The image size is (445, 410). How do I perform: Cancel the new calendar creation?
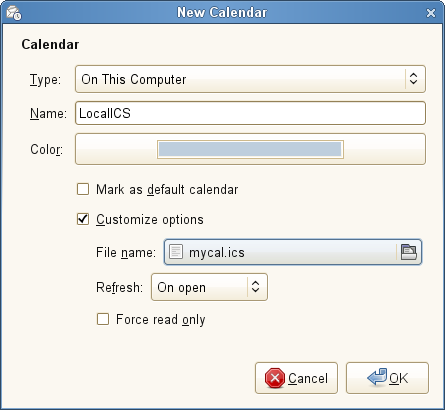(296, 378)
